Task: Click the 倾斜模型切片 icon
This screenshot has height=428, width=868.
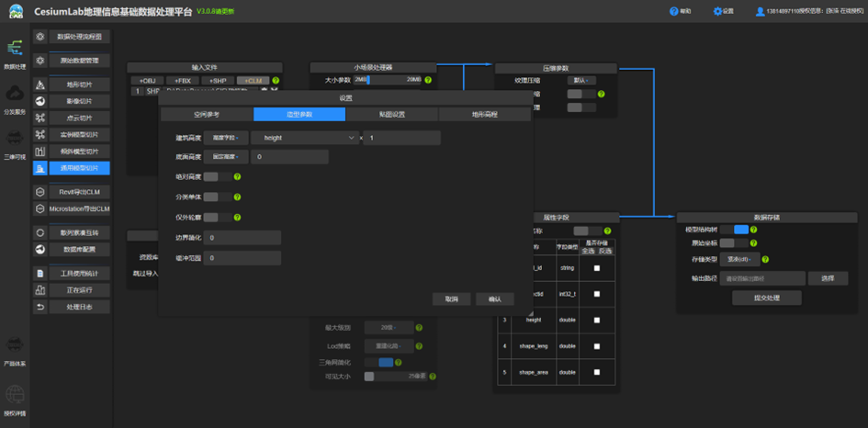Action: tap(39, 152)
